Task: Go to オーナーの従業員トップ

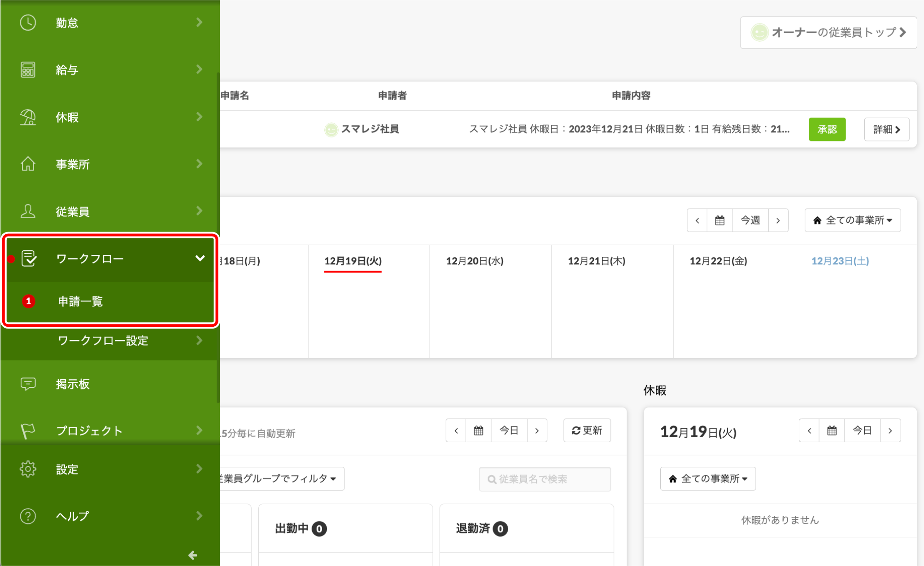Action: [828, 32]
